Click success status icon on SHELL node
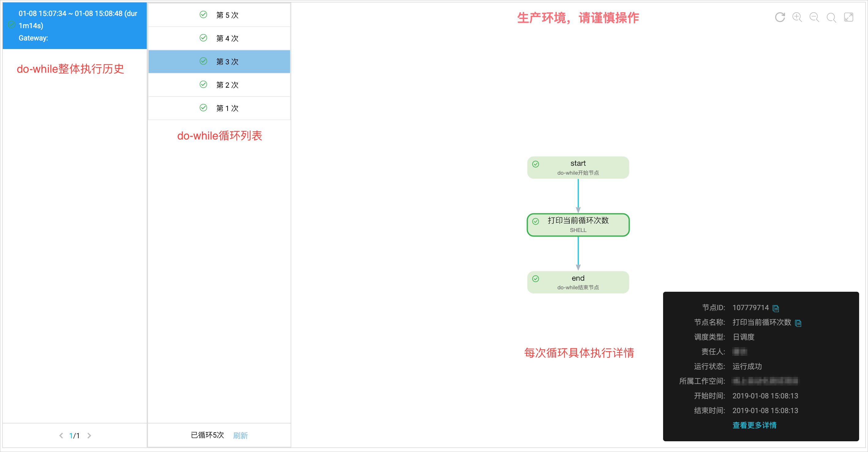The image size is (868, 452). pyautogui.click(x=535, y=222)
